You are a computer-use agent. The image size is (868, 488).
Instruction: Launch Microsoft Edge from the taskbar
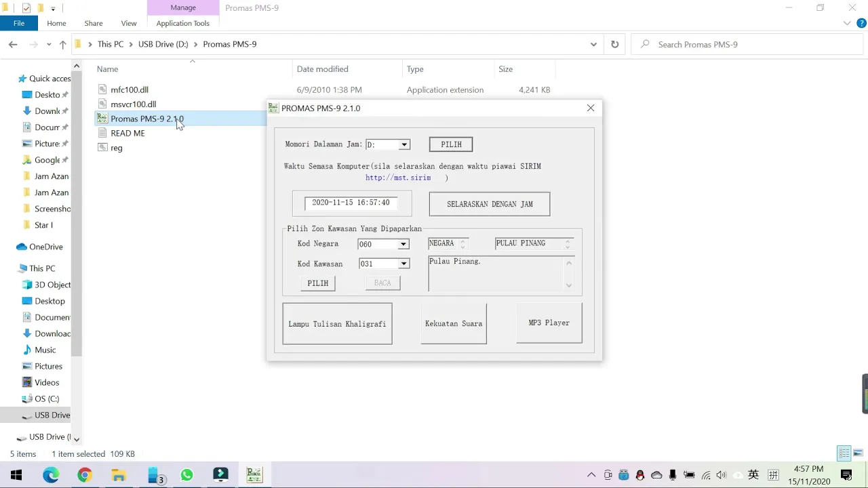click(51, 475)
